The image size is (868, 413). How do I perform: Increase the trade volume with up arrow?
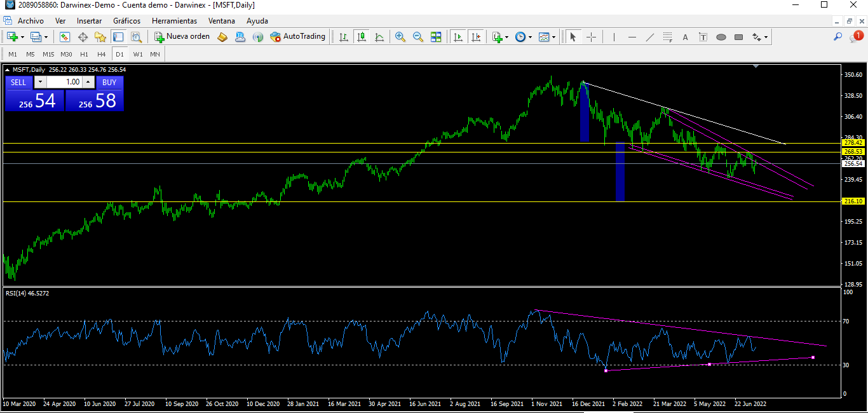(88, 82)
